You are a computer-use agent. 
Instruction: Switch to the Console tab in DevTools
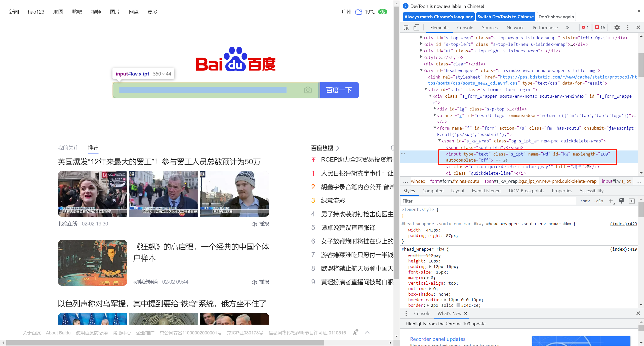click(x=465, y=28)
